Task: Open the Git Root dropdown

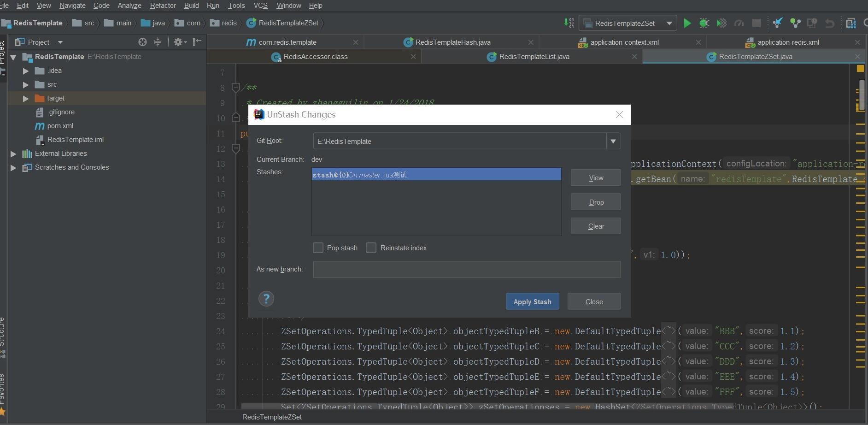Action: tap(613, 141)
